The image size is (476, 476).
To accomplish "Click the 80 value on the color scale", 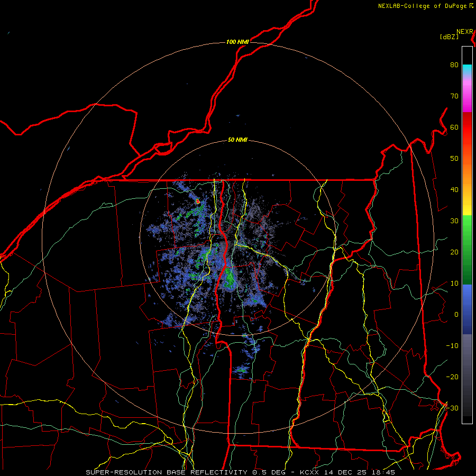I will pyautogui.click(x=454, y=65).
